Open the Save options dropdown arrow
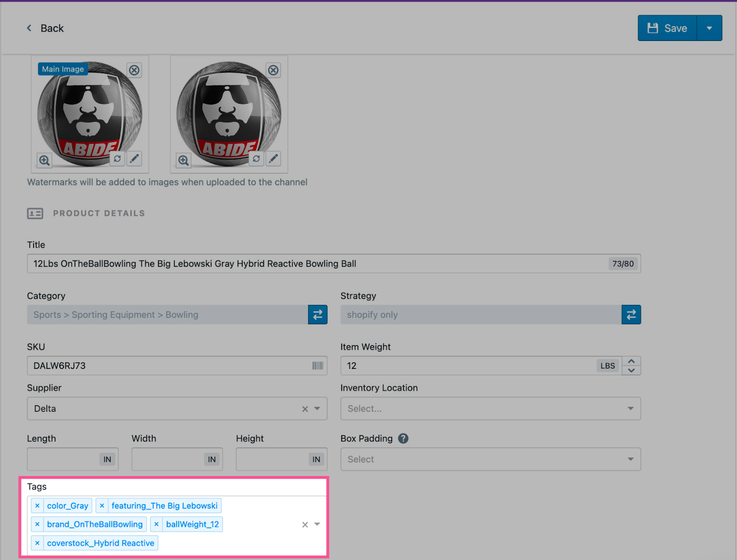Viewport: 737px width, 560px height. click(x=709, y=28)
